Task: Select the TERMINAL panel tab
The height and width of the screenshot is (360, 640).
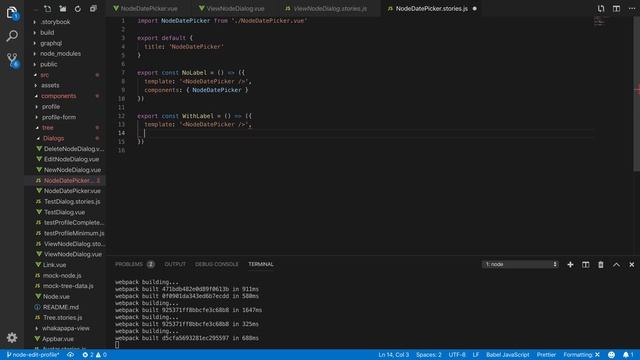Action: (x=261, y=264)
